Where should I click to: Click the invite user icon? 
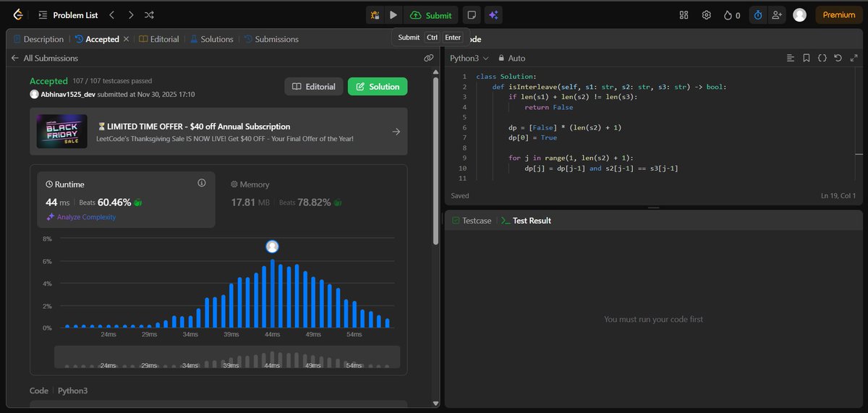point(777,14)
